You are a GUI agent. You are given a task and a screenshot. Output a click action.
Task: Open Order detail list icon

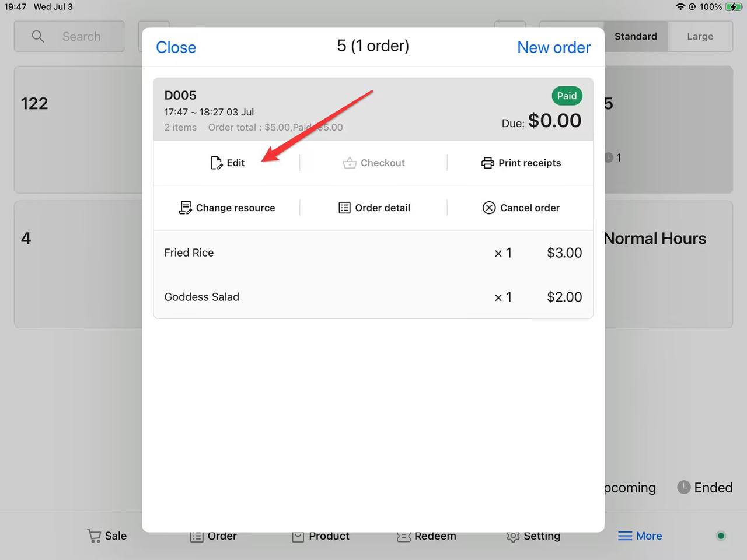tap(344, 208)
